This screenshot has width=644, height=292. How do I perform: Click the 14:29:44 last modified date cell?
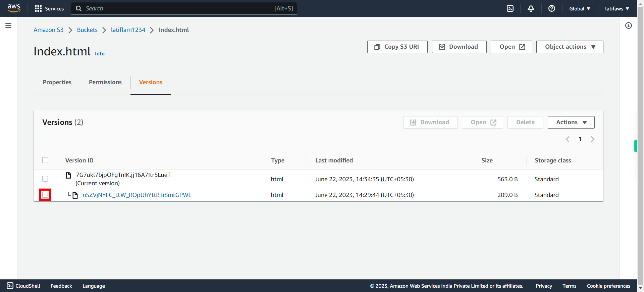364,195
